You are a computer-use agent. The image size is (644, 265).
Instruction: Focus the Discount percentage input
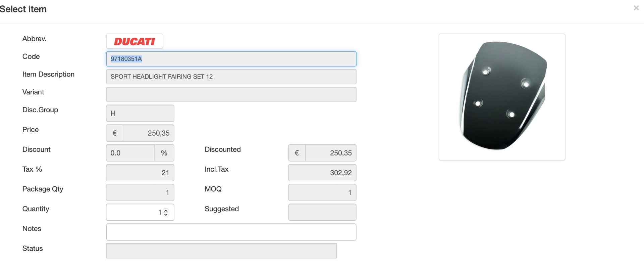click(130, 153)
